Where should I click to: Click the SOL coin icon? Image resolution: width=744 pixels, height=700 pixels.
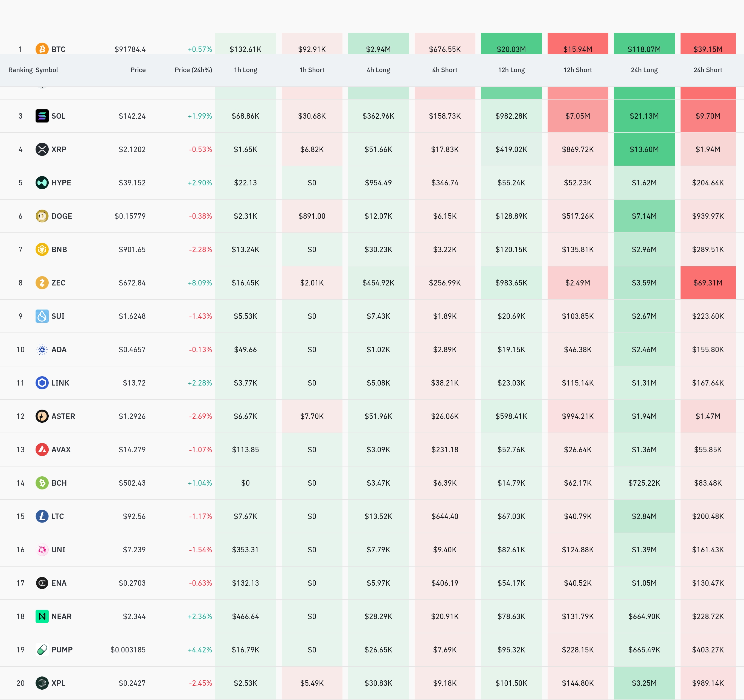coord(42,116)
